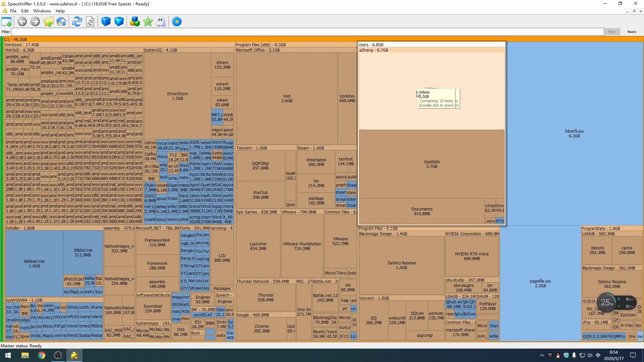Click into the Filter text field
The height and width of the screenshot is (362, 644).
click(x=302, y=32)
